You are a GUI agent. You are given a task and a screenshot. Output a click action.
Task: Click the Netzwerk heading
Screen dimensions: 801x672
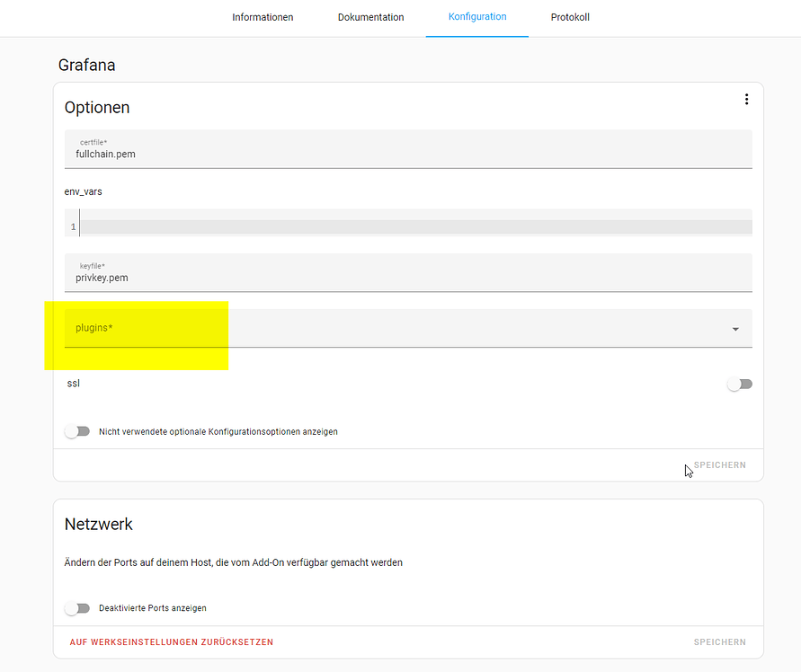[99, 525]
